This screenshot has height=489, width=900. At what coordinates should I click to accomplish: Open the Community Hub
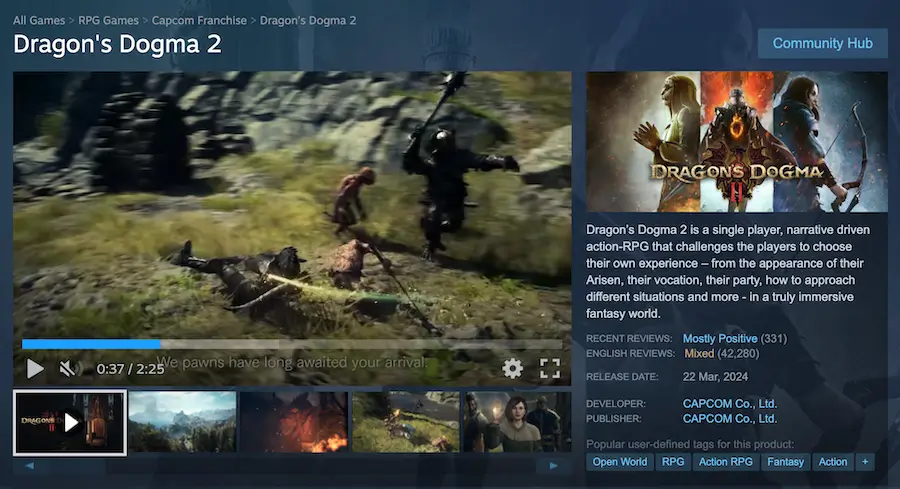(823, 43)
